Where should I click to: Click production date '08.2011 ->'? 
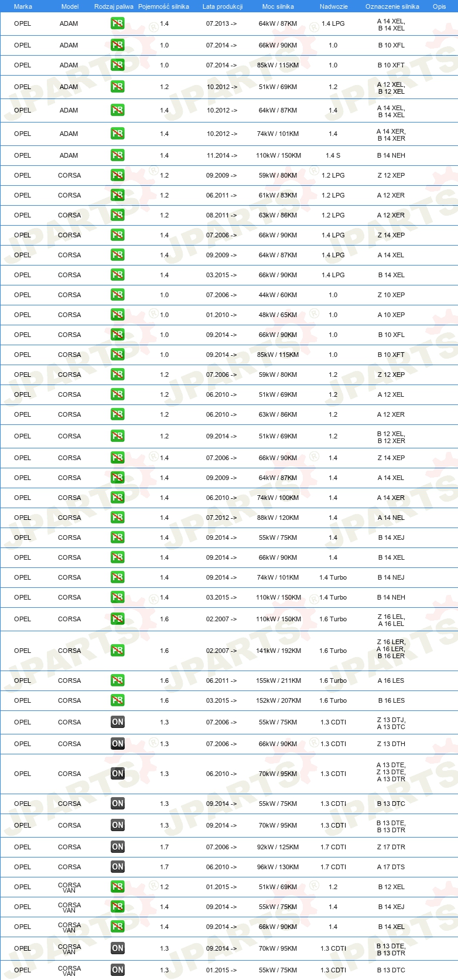pyautogui.click(x=221, y=215)
